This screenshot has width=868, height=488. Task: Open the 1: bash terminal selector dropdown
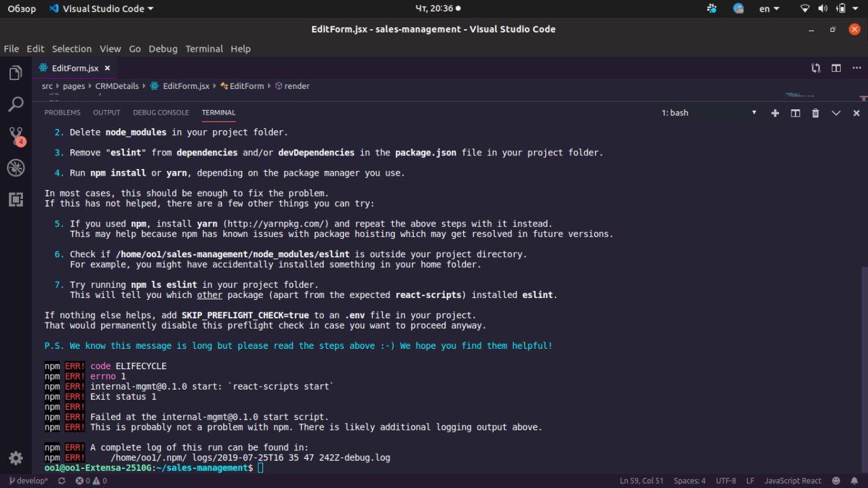pyautogui.click(x=709, y=113)
